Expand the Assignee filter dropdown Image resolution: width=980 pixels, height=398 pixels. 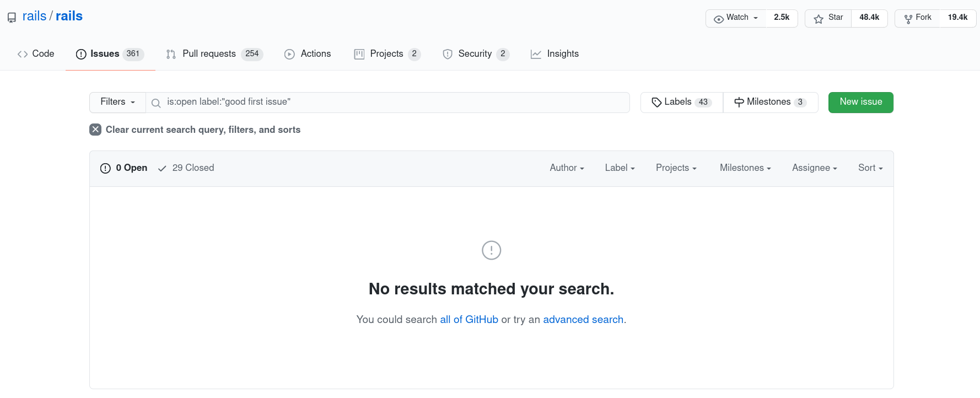click(x=815, y=168)
